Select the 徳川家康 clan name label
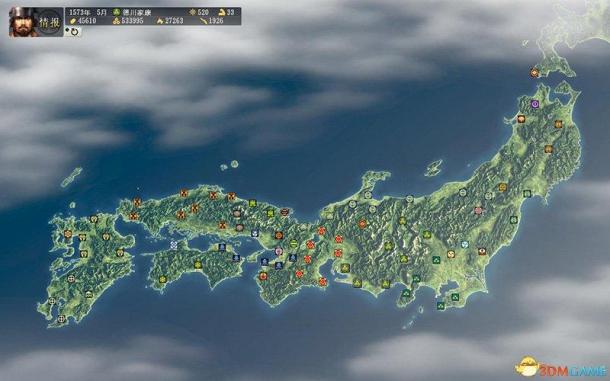This screenshot has width=610, height=381. pyautogui.click(x=137, y=12)
